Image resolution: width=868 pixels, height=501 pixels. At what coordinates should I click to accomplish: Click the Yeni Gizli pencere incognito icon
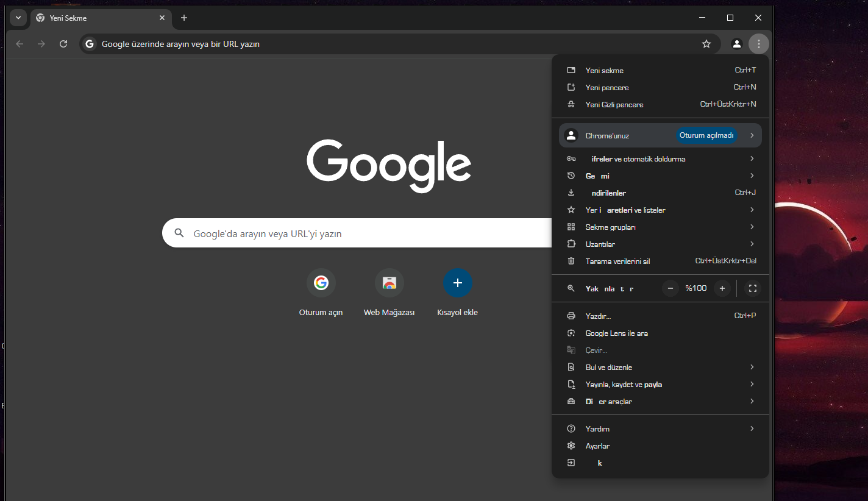pyautogui.click(x=571, y=104)
